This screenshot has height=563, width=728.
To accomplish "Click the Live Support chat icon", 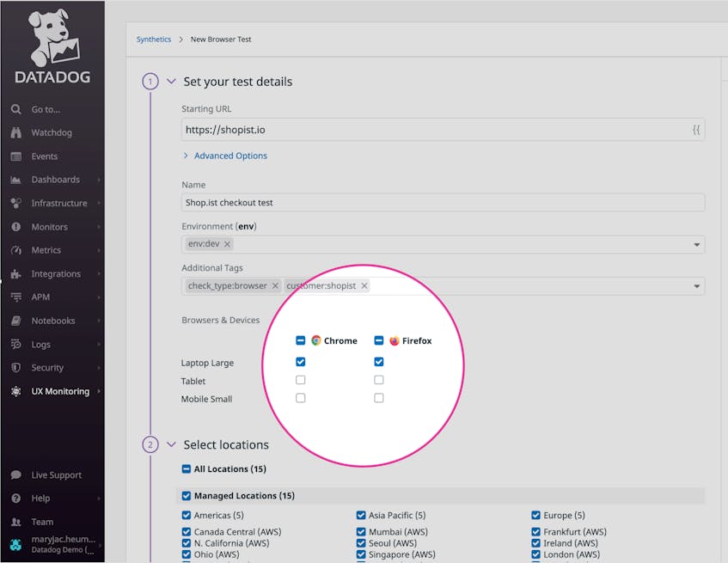I will [x=15, y=474].
